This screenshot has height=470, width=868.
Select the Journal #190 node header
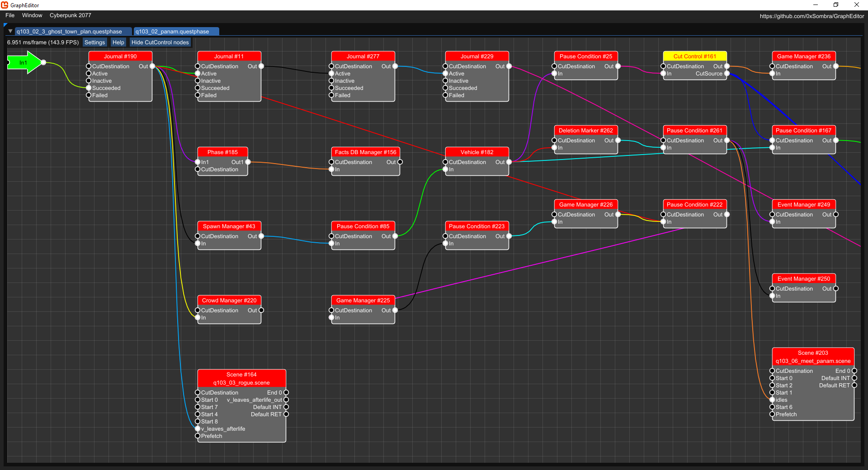tap(120, 56)
